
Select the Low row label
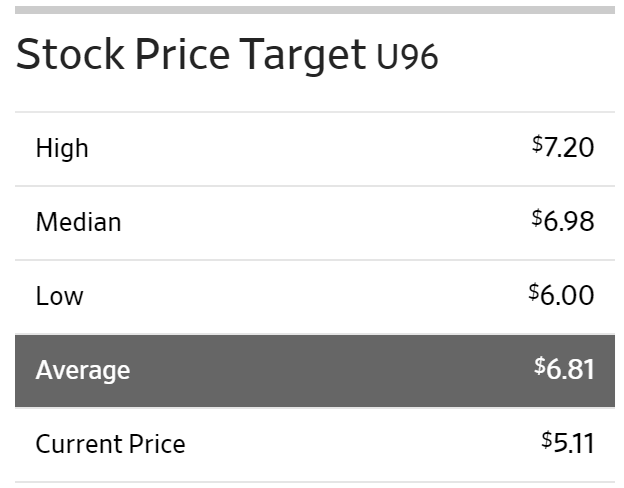[x=60, y=296]
